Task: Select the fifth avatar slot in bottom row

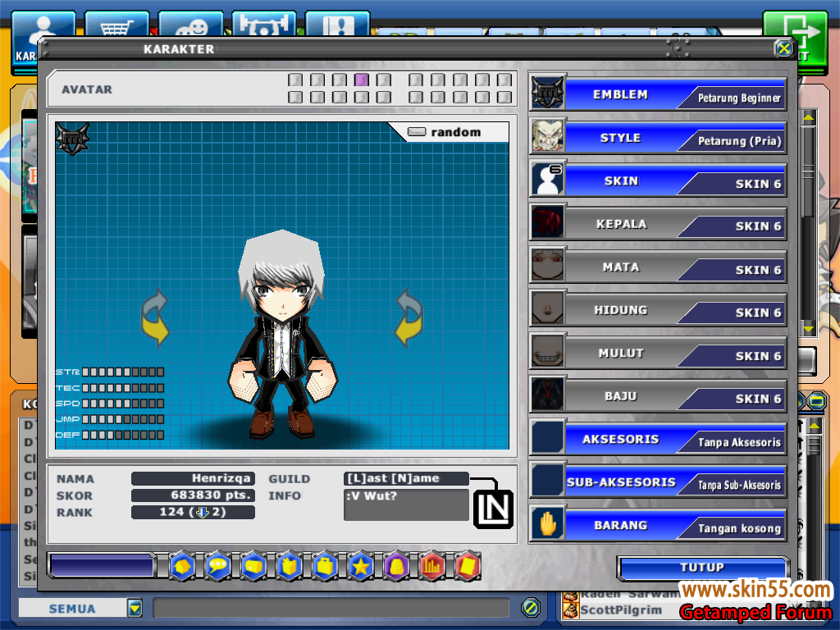Action: pyautogui.click(x=384, y=97)
